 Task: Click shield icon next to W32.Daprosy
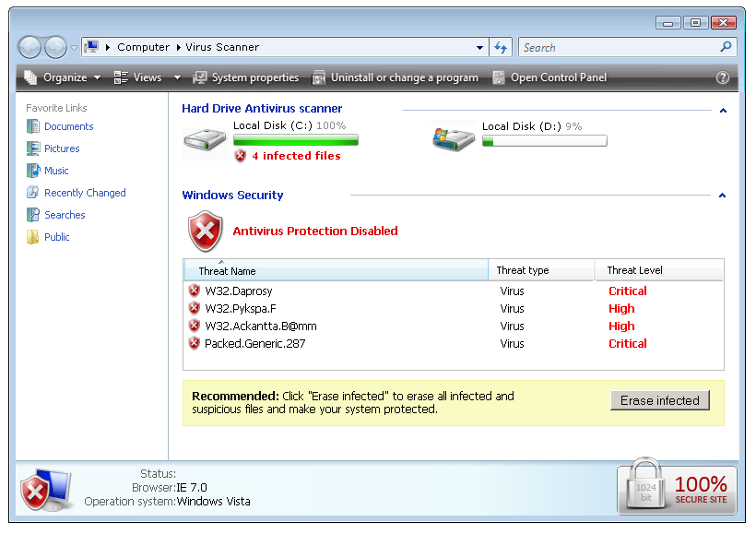click(194, 291)
